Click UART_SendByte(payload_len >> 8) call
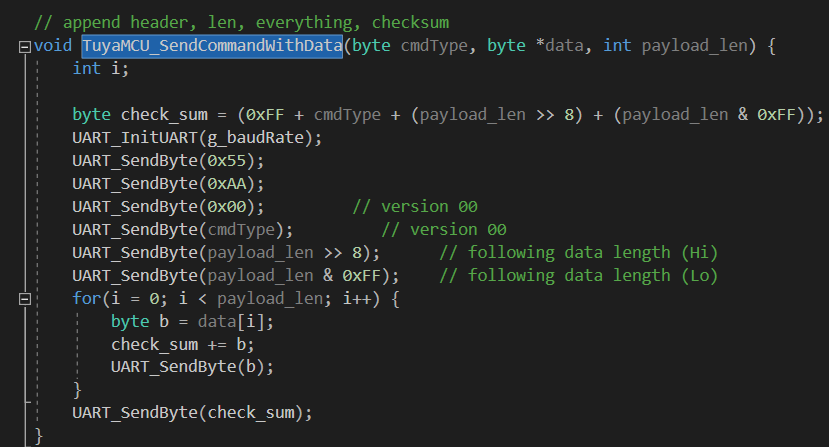Screen dimensions: 829x447 pos(226,253)
